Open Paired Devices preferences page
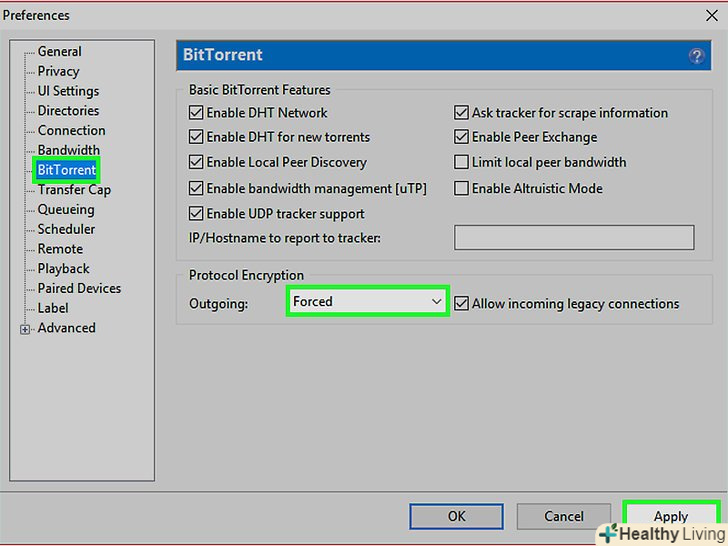 click(x=79, y=288)
